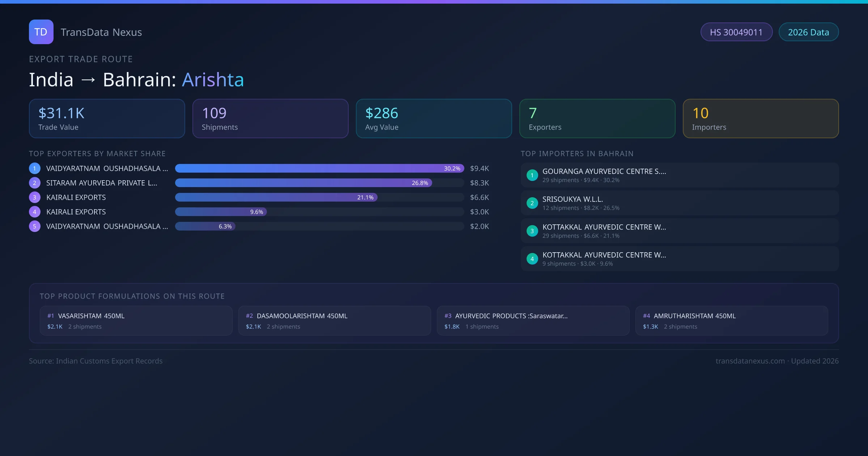Open the $31.1K Trade Value card
This screenshot has height=456, width=868.
coord(107,118)
